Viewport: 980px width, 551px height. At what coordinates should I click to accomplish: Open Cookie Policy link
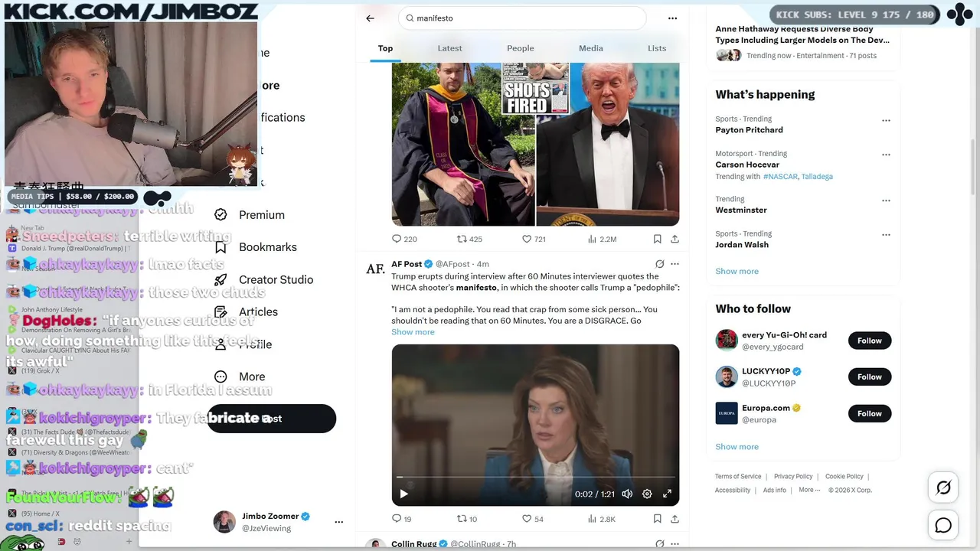point(844,477)
